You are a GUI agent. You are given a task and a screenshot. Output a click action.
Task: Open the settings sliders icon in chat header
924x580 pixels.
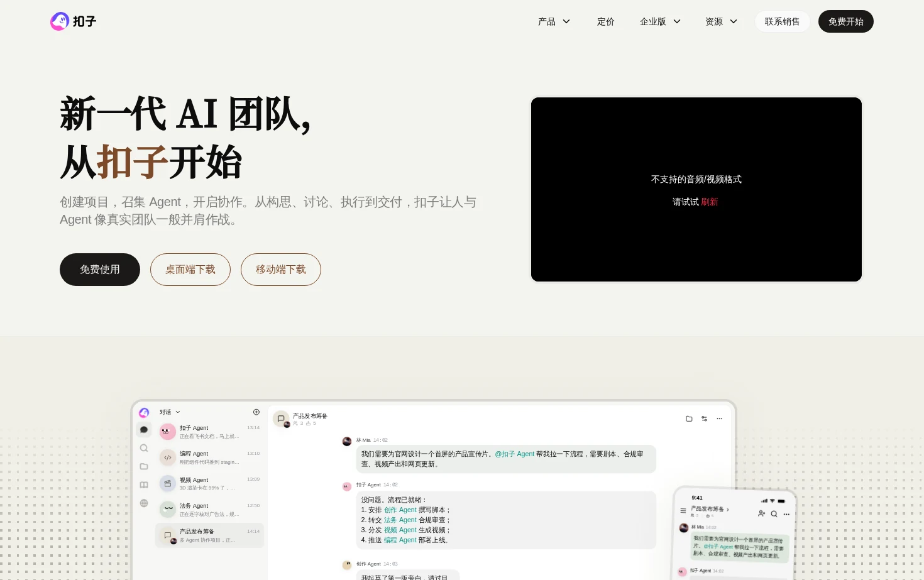pyautogui.click(x=704, y=419)
